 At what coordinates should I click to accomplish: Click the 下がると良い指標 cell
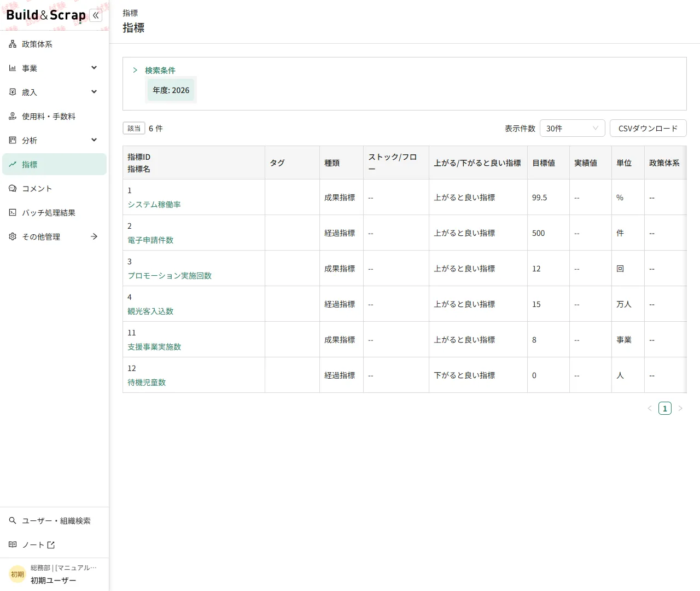tap(478, 375)
